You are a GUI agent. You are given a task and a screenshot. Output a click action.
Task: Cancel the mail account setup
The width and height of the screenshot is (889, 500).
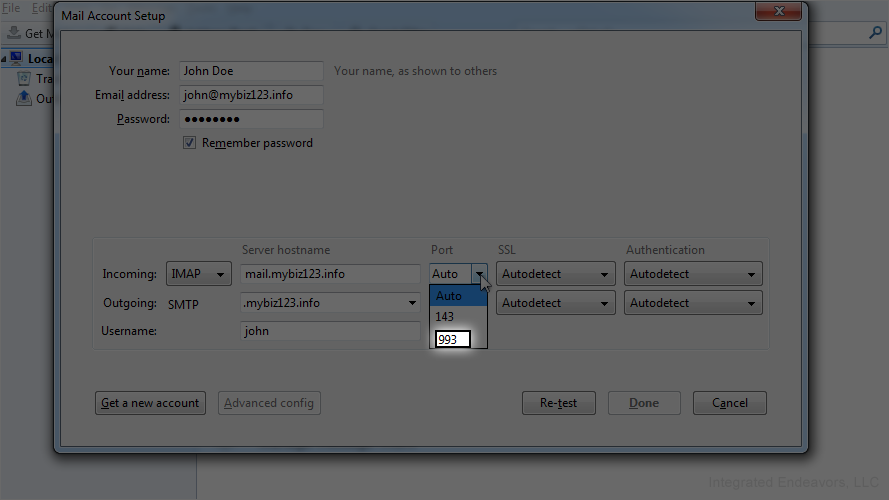tap(730, 403)
